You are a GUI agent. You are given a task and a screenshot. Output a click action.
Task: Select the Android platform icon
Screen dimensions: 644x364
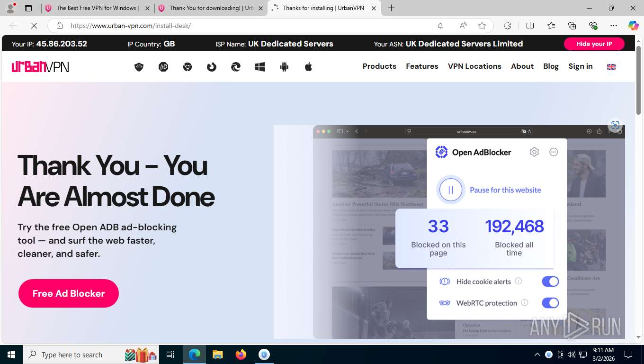(284, 67)
